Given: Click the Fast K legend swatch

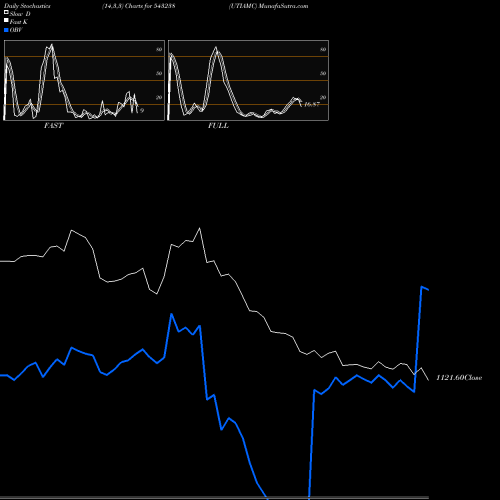Looking at the screenshot, I should click(x=6, y=20).
